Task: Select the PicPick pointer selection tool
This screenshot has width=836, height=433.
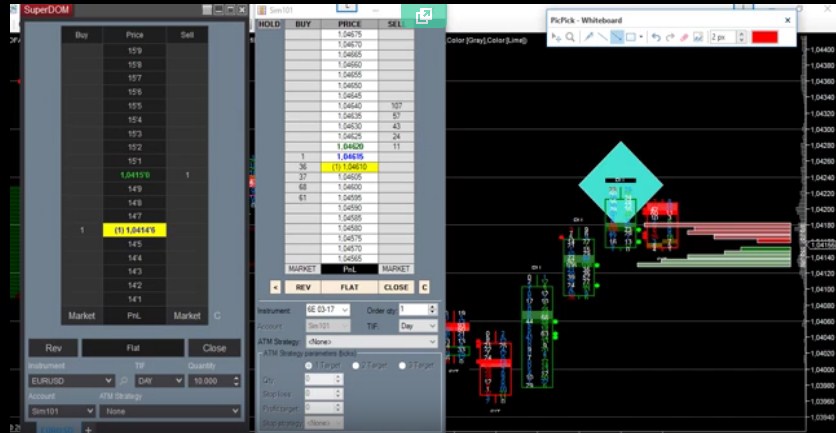Action: click(556, 37)
